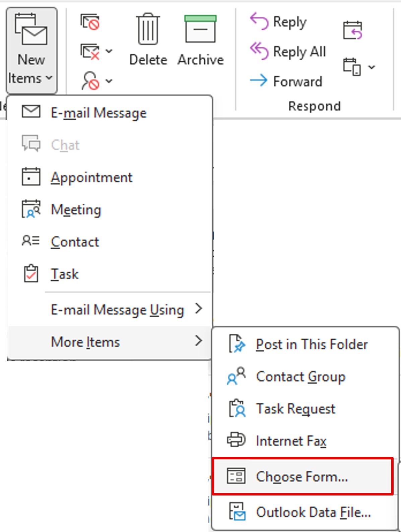The image size is (401, 532).
Task: Click the Reply All icon
Action: [259, 51]
